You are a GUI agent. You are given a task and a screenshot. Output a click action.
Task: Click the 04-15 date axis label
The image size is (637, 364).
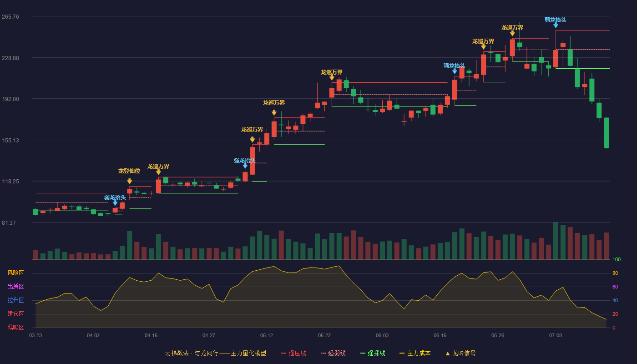pos(151,335)
